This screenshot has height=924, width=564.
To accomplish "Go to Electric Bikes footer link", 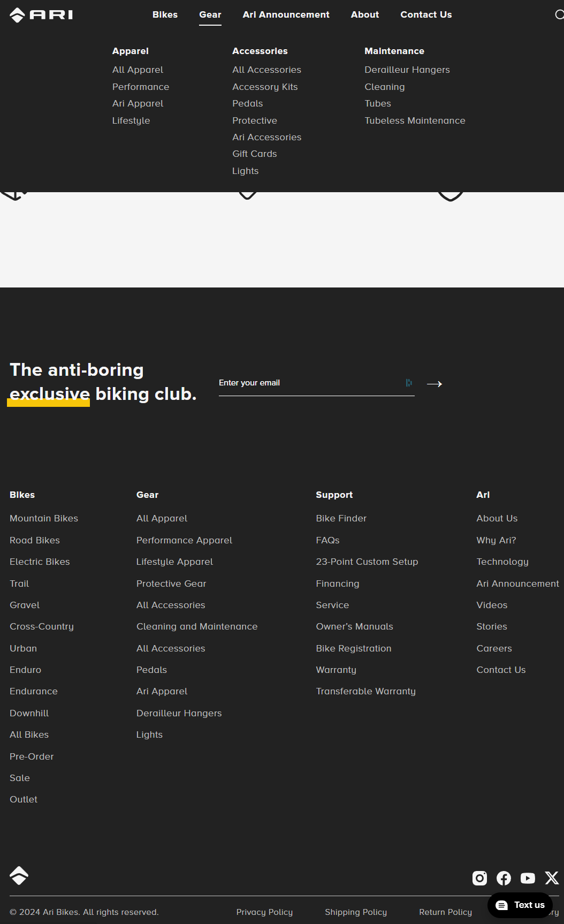I will [x=40, y=562].
